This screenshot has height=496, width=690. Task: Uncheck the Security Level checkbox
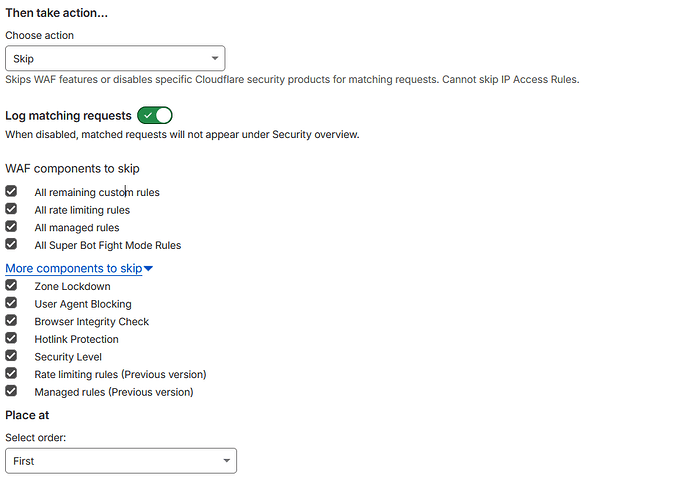click(x=11, y=356)
